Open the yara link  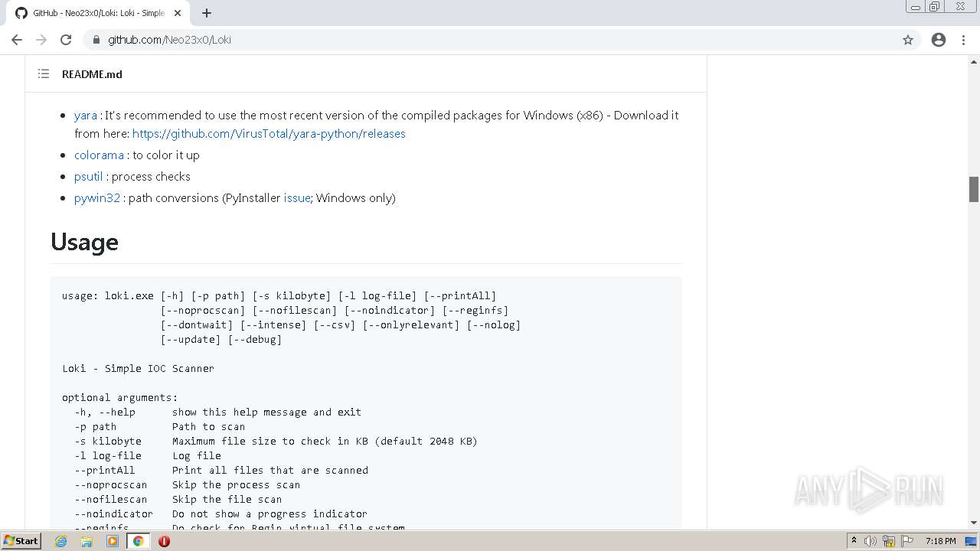click(86, 116)
